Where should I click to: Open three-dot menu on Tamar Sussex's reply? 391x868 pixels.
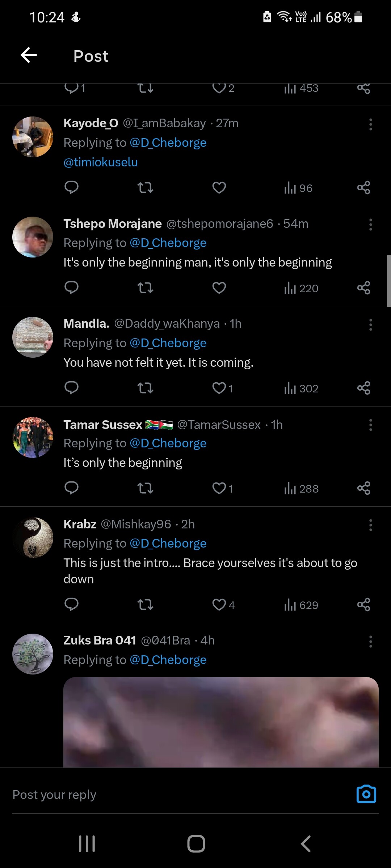coord(370,425)
